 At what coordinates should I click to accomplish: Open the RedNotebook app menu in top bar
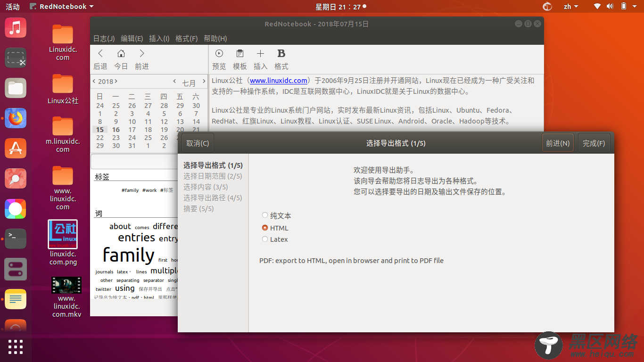tap(61, 6)
